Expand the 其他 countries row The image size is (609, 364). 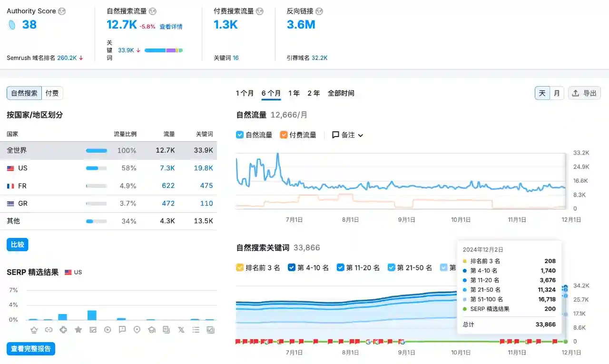point(13,221)
